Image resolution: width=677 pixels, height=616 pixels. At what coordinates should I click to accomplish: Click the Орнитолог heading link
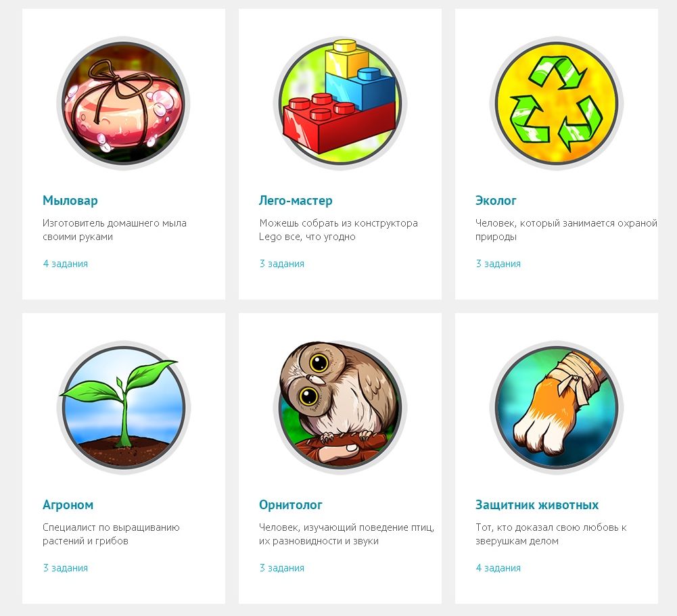pos(291,504)
